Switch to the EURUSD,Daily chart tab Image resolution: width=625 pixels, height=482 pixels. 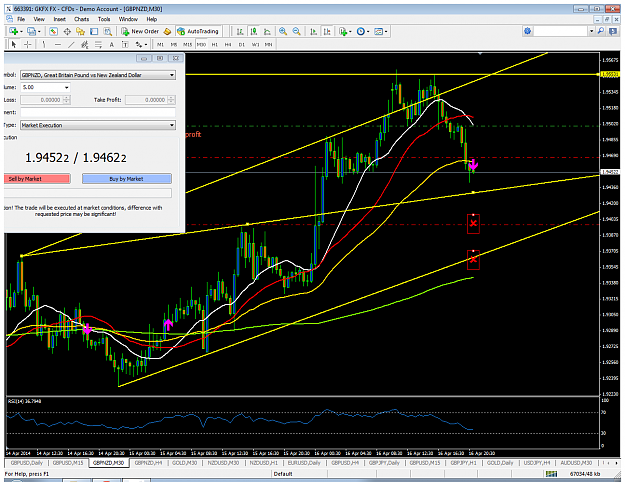pos(304,463)
